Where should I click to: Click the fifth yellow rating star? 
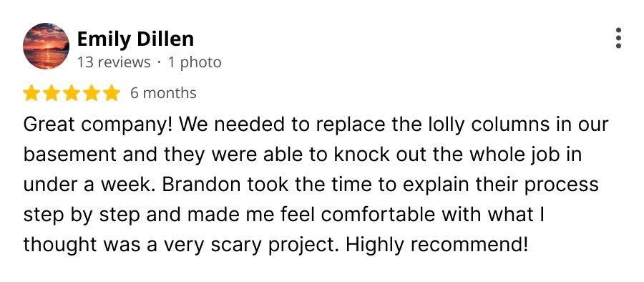coord(112,93)
